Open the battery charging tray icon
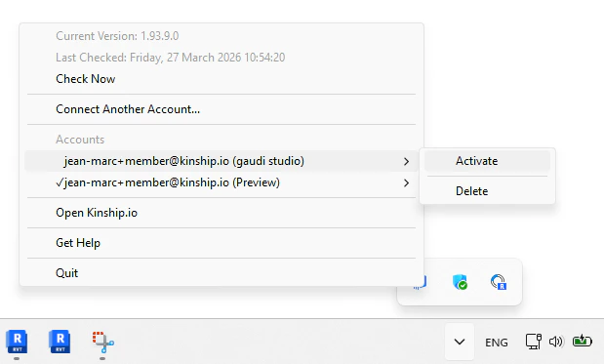604x364 pixels. tap(582, 341)
